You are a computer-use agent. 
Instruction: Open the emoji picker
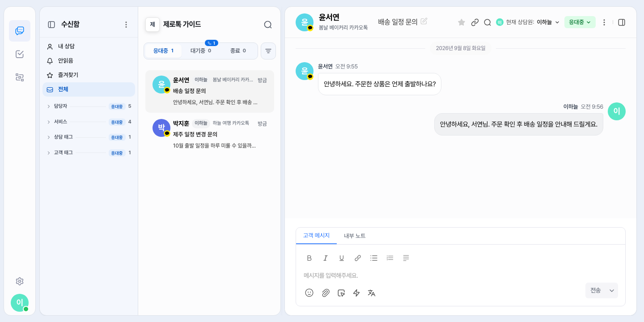(x=309, y=293)
